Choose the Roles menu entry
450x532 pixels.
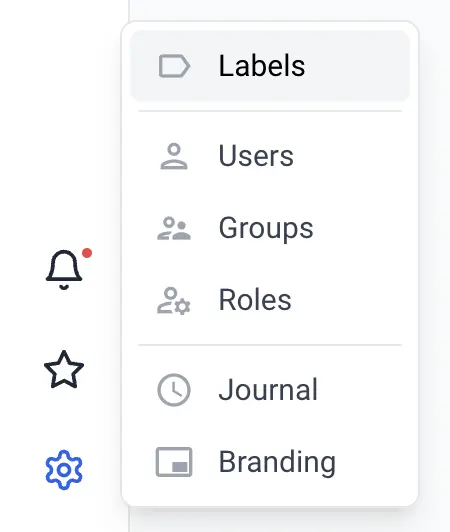tap(255, 300)
